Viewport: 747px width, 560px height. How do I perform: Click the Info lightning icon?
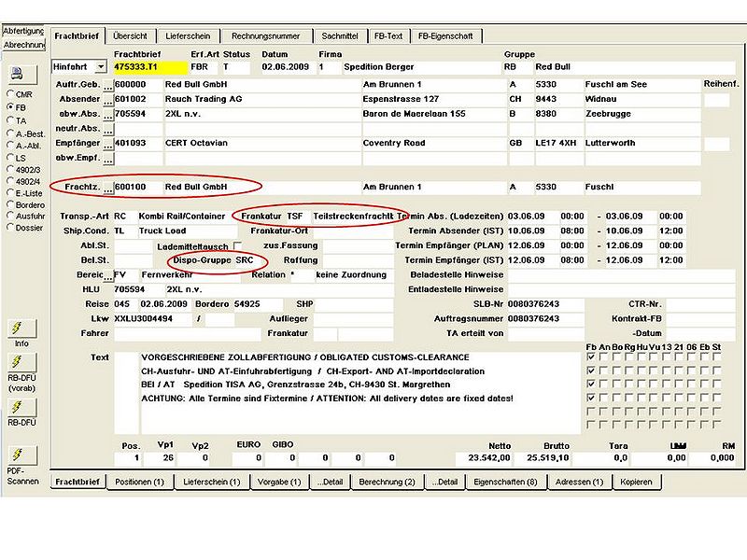click(x=21, y=328)
